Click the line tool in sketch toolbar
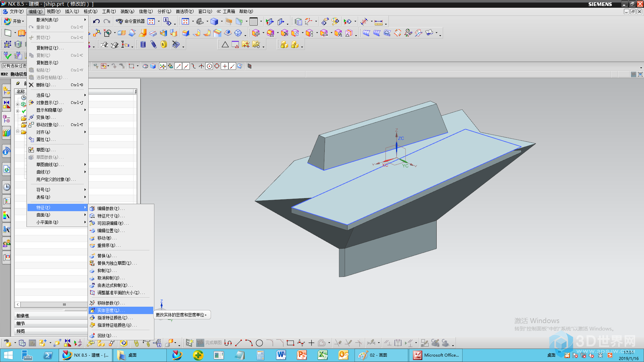 click(238, 343)
